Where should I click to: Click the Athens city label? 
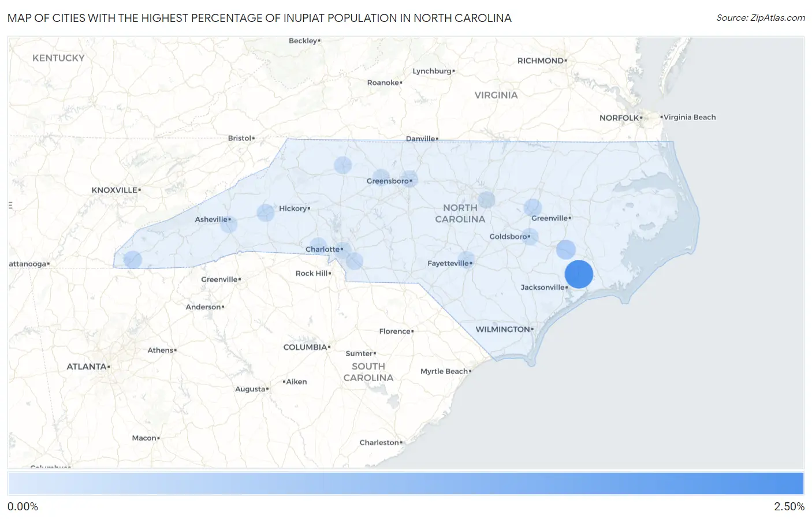click(x=160, y=350)
